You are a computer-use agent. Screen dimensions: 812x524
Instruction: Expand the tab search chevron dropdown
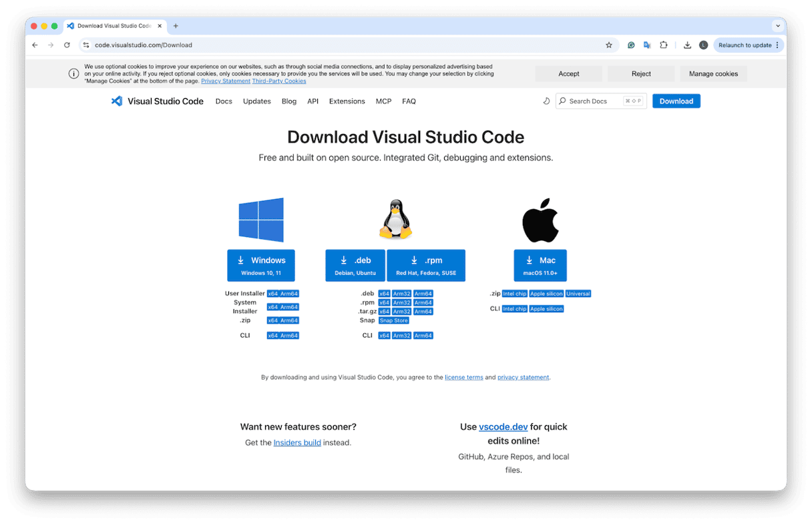(x=777, y=26)
